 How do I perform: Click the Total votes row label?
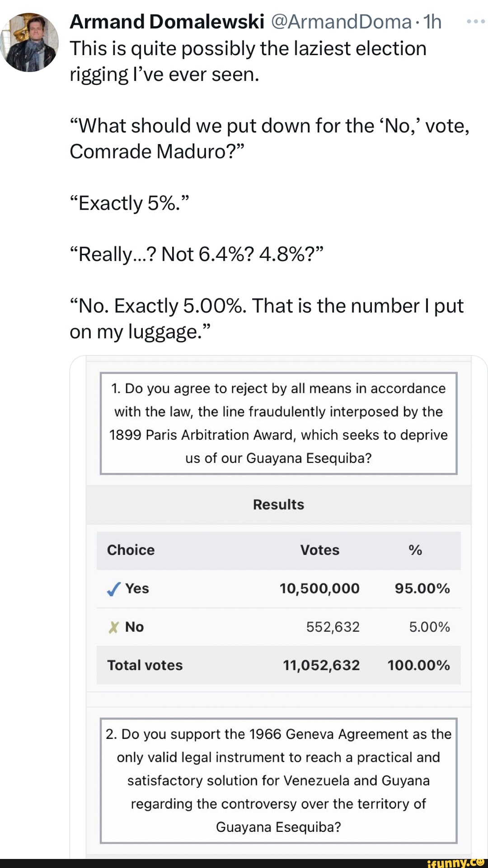pyautogui.click(x=145, y=665)
